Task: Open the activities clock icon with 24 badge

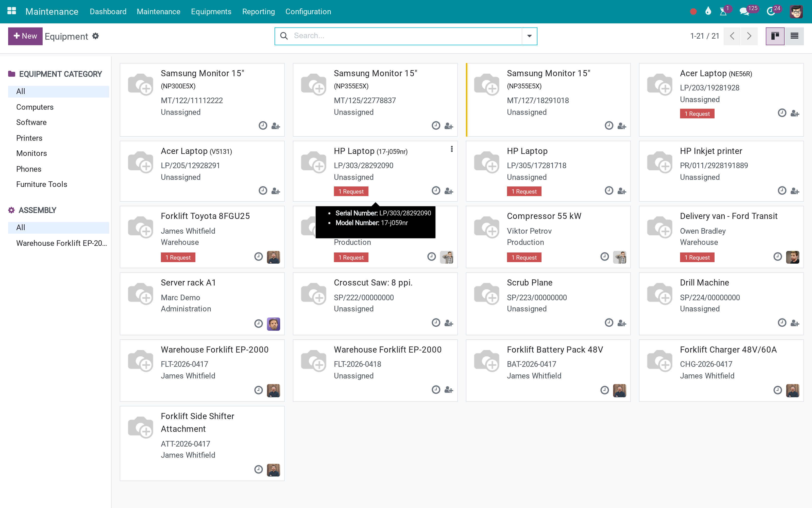Action: 771,11
